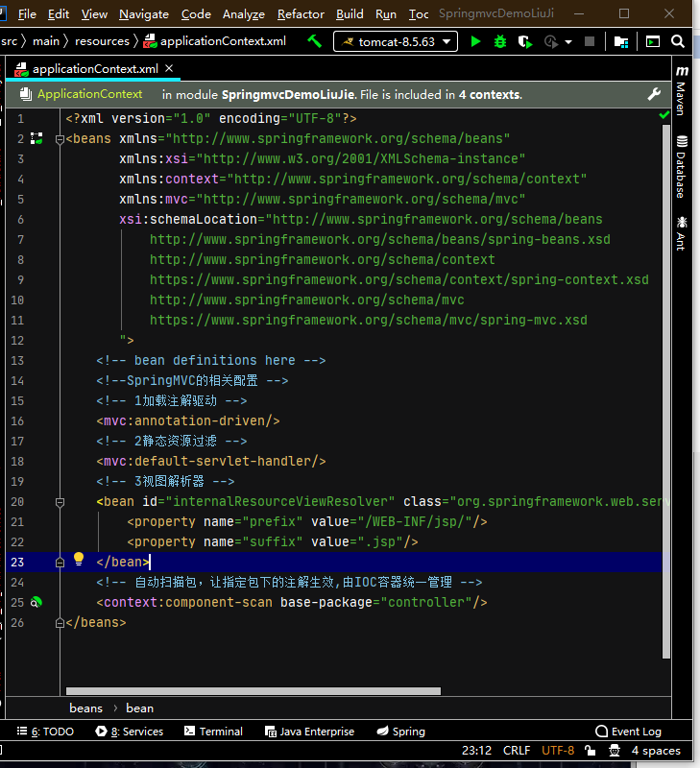The width and height of the screenshot is (700, 768).
Task: Collapse the bean fold marker on line 20
Action: 60,502
